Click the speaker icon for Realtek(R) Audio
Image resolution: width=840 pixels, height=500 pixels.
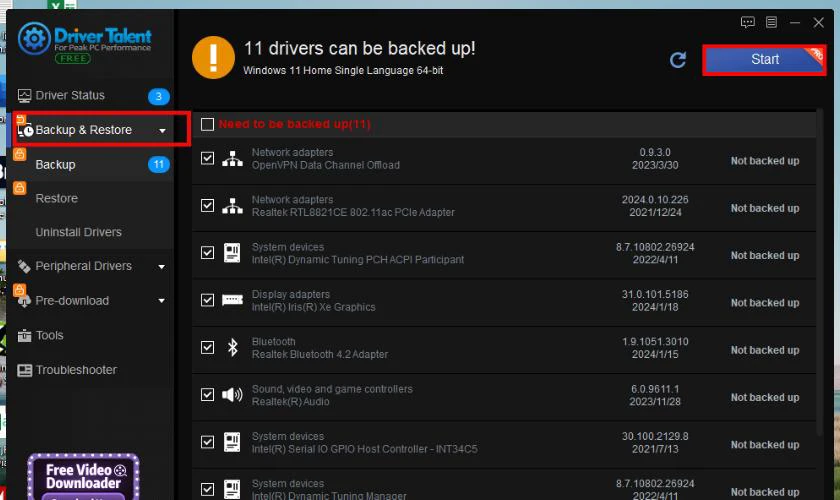232,395
